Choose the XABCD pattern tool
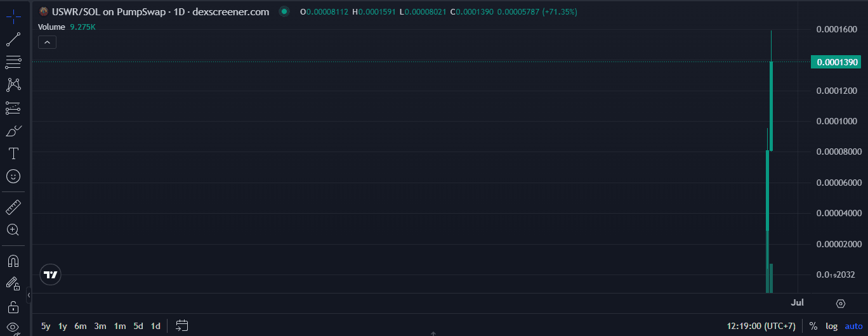868x336 pixels. [13, 84]
